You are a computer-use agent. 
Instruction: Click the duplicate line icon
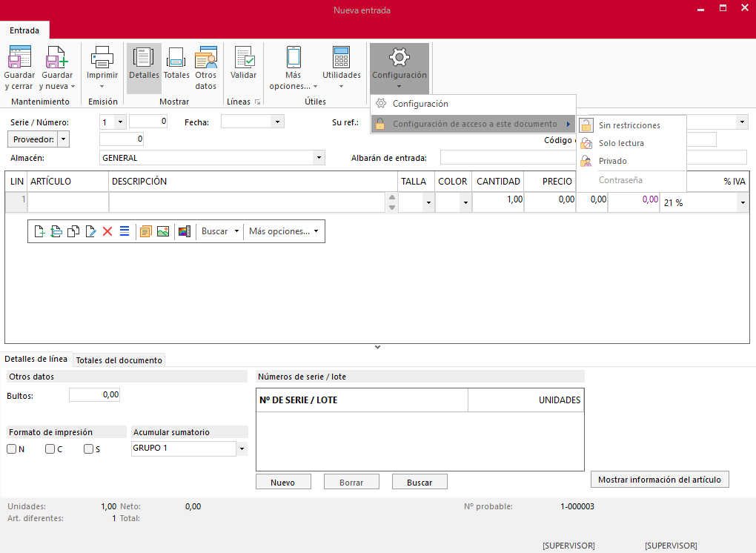click(73, 231)
